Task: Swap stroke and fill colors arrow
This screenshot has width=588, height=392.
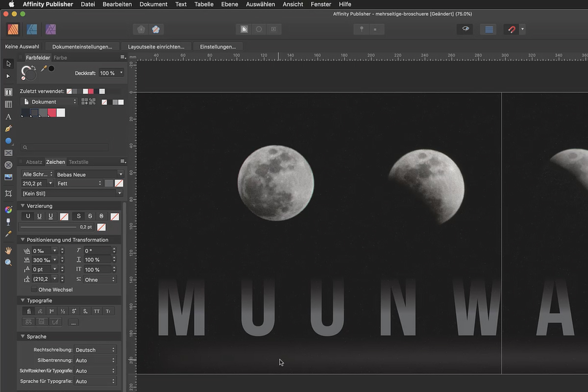Action: tap(34, 68)
